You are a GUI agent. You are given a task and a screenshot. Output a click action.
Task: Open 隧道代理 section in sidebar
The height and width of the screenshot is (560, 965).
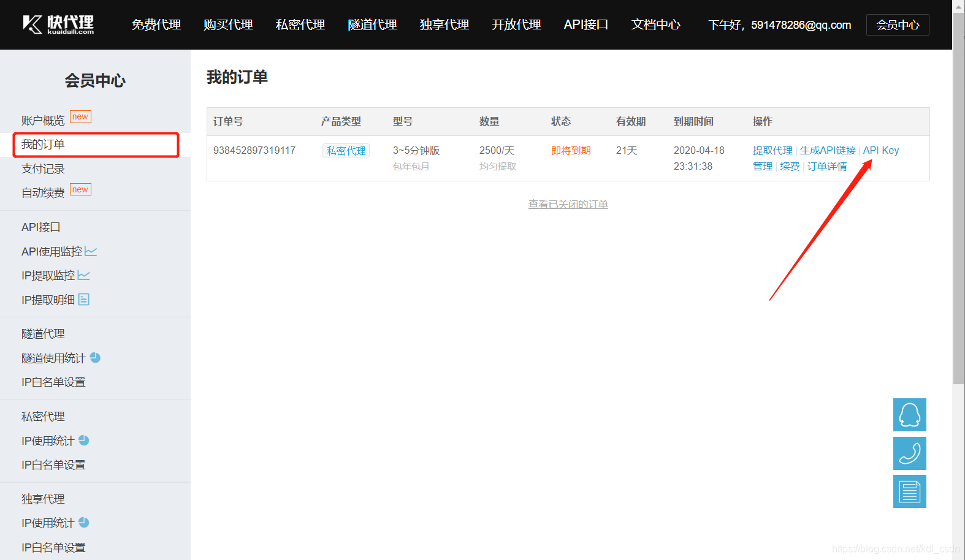[x=43, y=334]
